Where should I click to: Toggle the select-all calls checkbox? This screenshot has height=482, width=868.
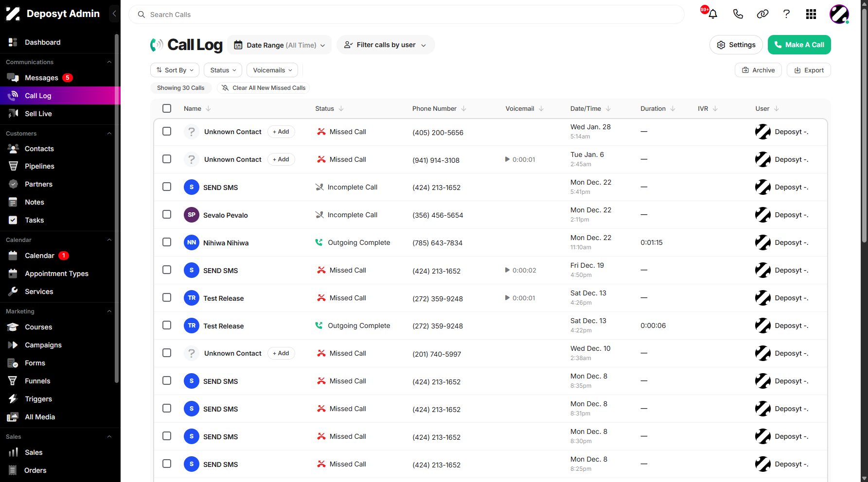click(167, 108)
